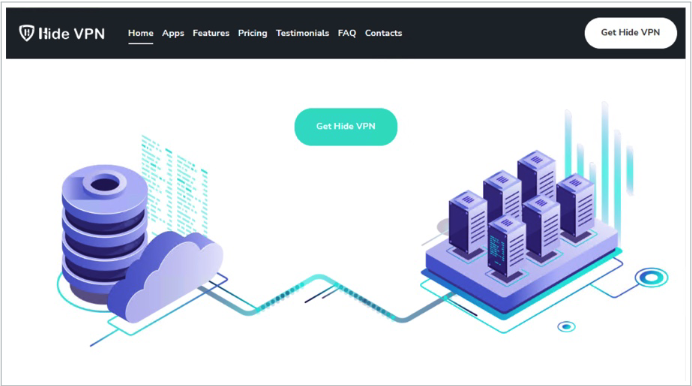Open the Features menu item

tap(211, 33)
